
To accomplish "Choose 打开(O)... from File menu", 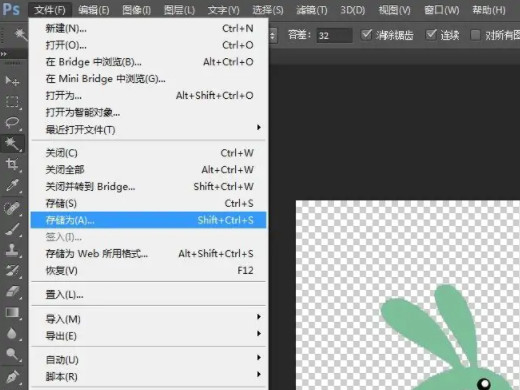I will [x=148, y=45].
